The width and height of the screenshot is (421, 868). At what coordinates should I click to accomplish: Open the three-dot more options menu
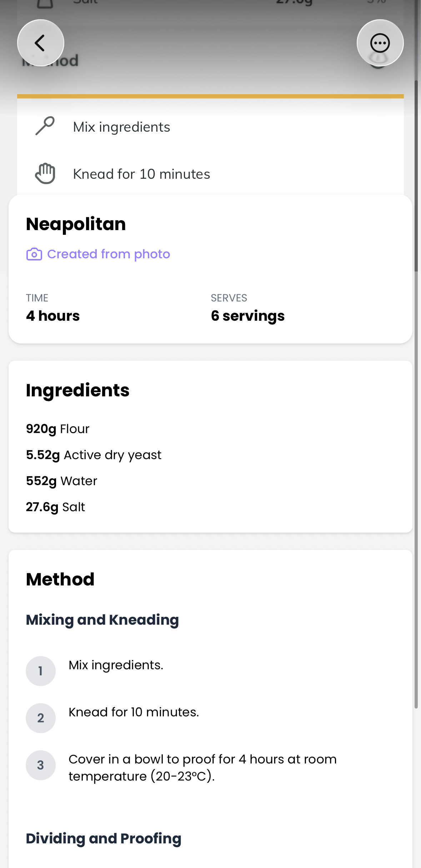[x=380, y=43]
